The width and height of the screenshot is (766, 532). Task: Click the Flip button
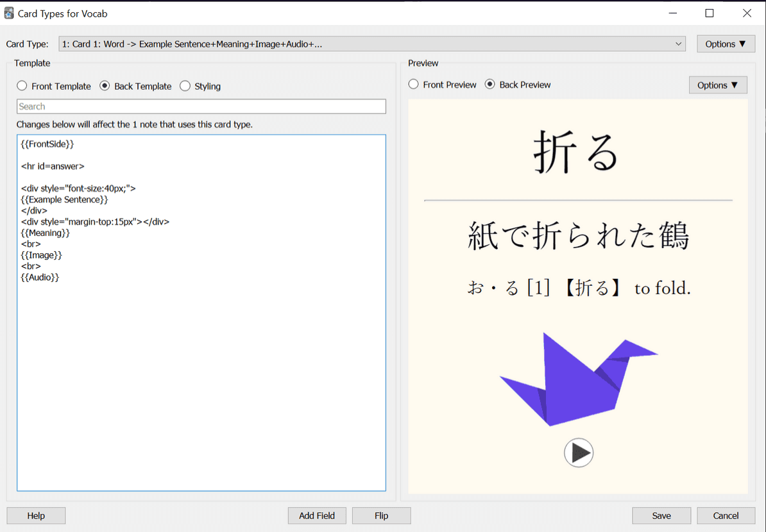pyautogui.click(x=382, y=515)
